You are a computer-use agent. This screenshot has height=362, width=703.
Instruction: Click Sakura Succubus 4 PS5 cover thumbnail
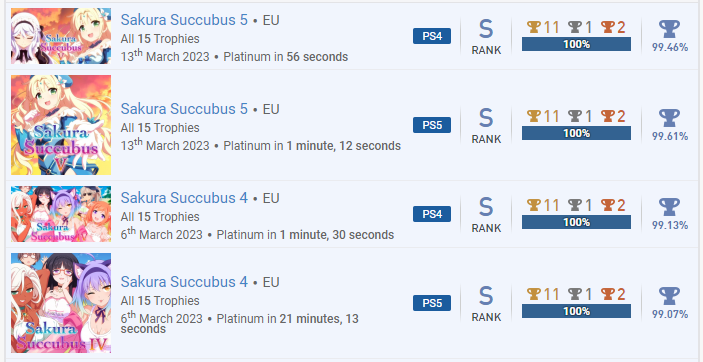pos(61,303)
